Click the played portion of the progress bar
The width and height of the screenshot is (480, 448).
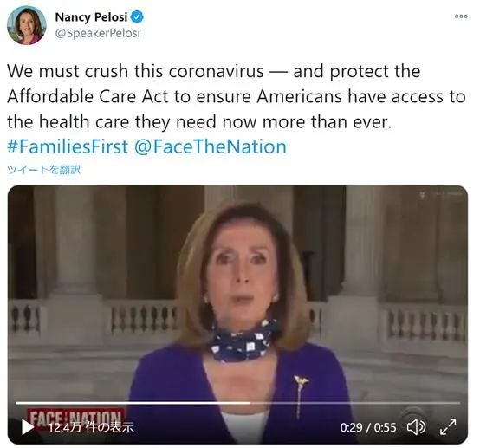click(x=133, y=403)
